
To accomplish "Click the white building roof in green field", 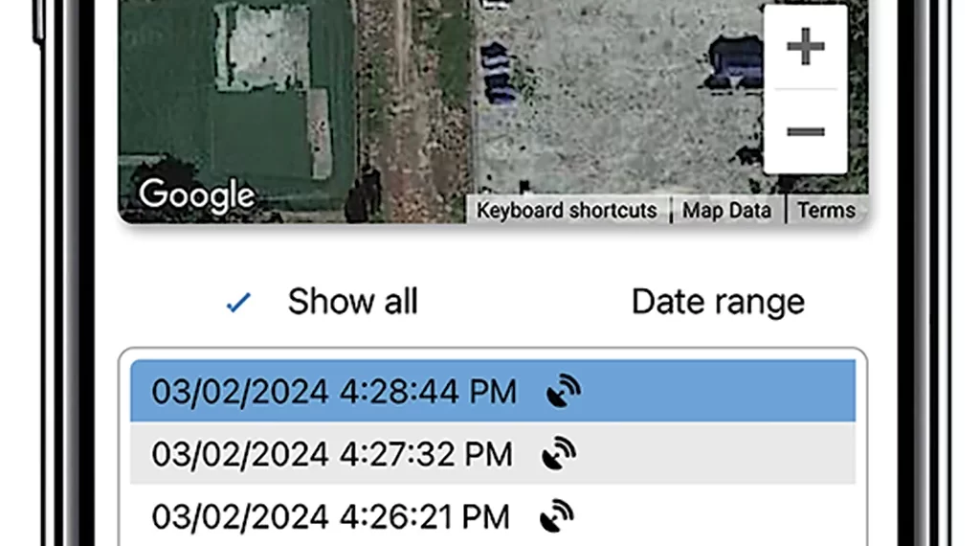I will [262, 47].
